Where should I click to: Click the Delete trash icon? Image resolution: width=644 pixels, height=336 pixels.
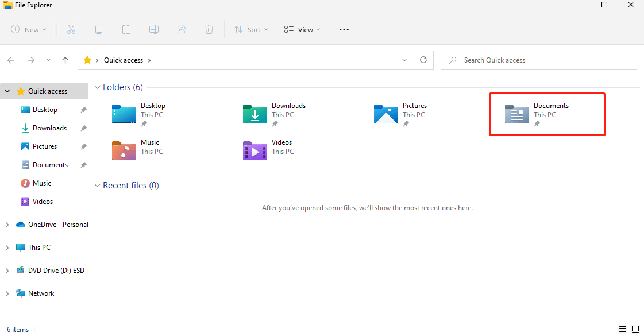point(209,29)
